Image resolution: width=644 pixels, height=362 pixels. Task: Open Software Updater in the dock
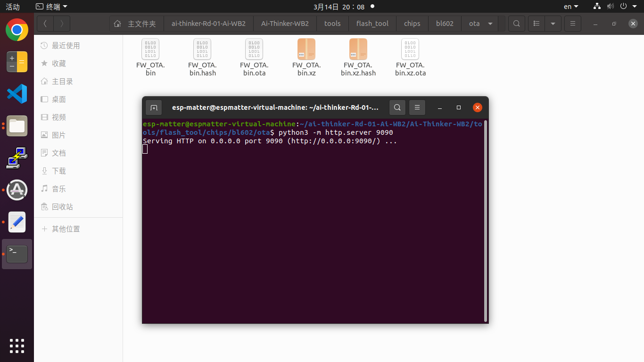click(17, 190)
